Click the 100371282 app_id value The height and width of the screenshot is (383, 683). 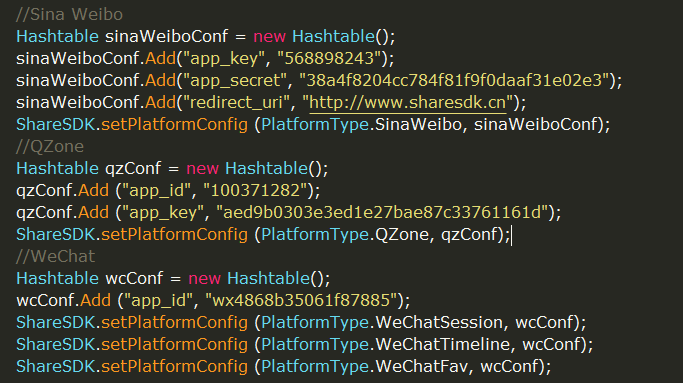point(255,190)
